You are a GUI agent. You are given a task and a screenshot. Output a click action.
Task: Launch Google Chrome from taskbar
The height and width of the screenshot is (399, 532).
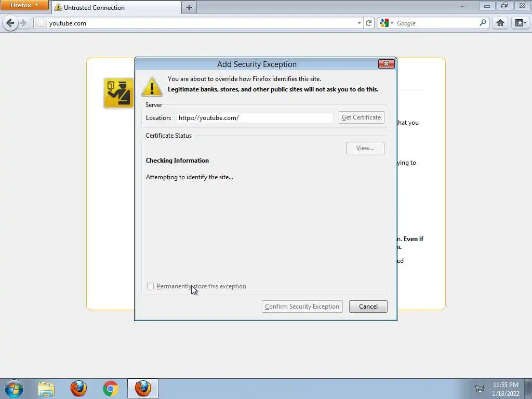pos(111,389)
